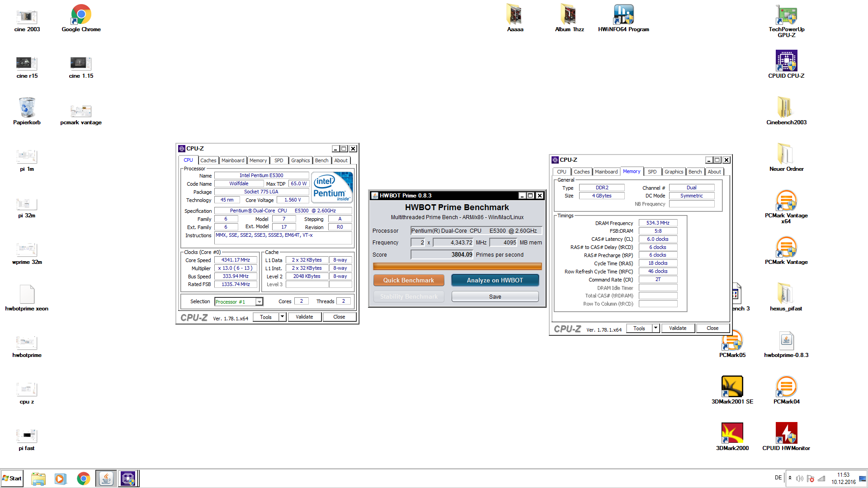Launch CPUID HWMonitor shortcut

(x=786, y=436)
